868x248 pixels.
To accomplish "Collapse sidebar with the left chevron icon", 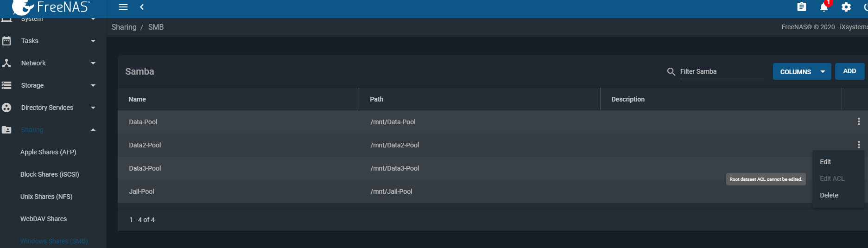I will click(142, 7).
